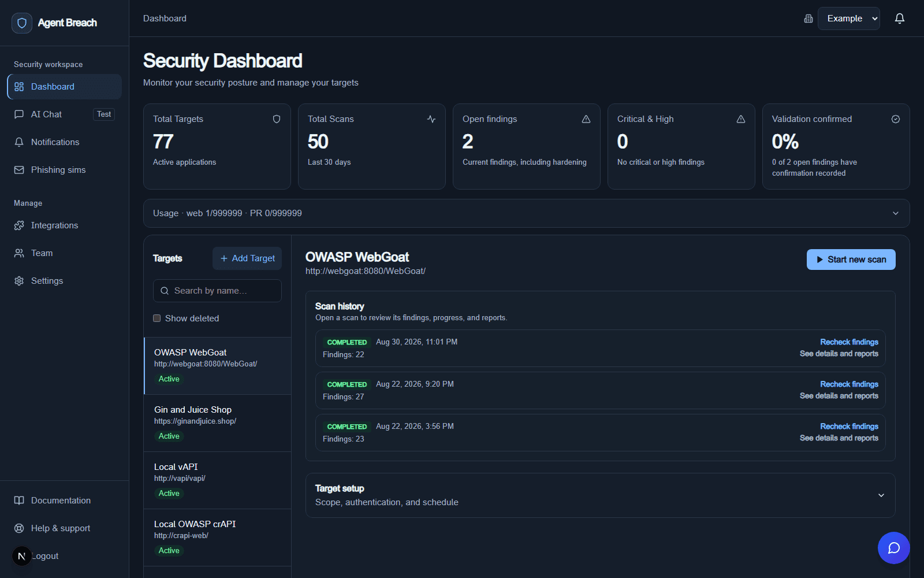Viewport: 924px width, 578px height.
Task: Open Team under Manage
Action: 64,253
